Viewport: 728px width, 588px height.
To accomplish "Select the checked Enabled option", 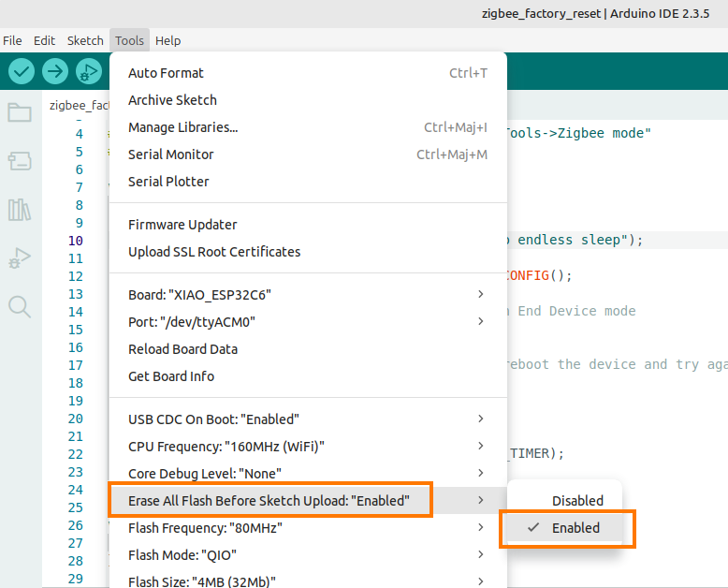I will [x=575, y=528].
